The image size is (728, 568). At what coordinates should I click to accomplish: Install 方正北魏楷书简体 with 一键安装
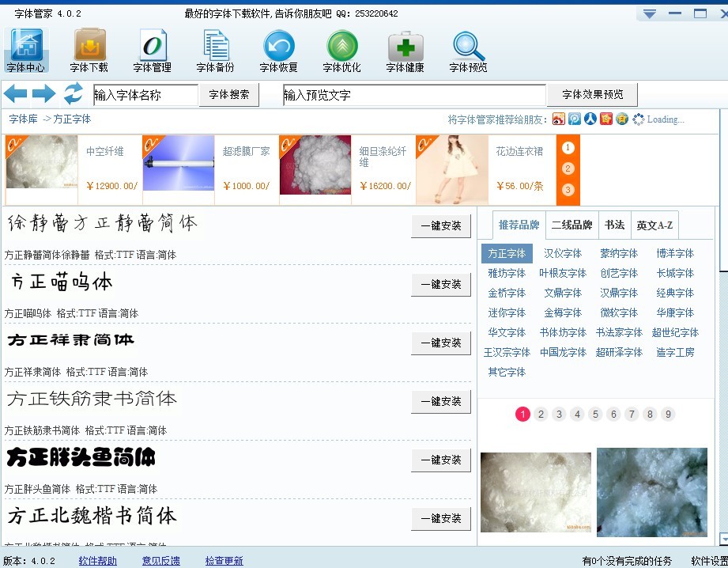[441, 519]
